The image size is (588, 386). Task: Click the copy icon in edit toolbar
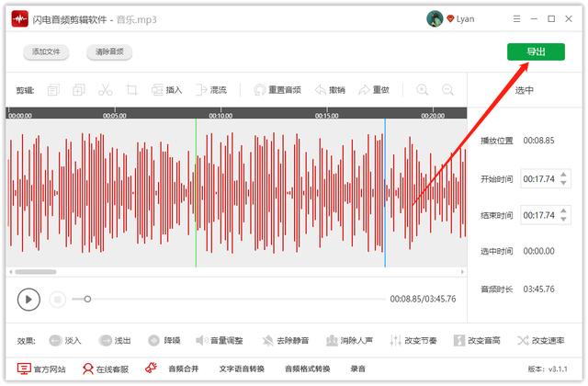pos(53,90)
